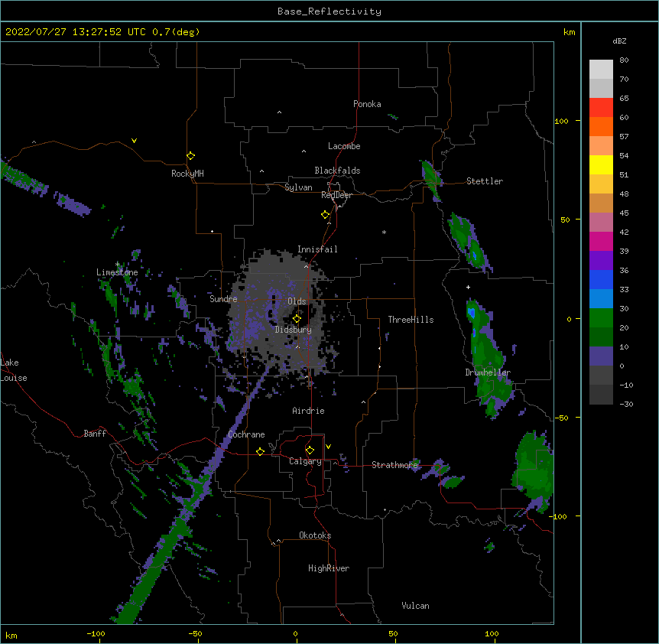659x644 pixels.
Task: Click the magenta 42 dBZ legend swatch
Action: coord(601,241)
